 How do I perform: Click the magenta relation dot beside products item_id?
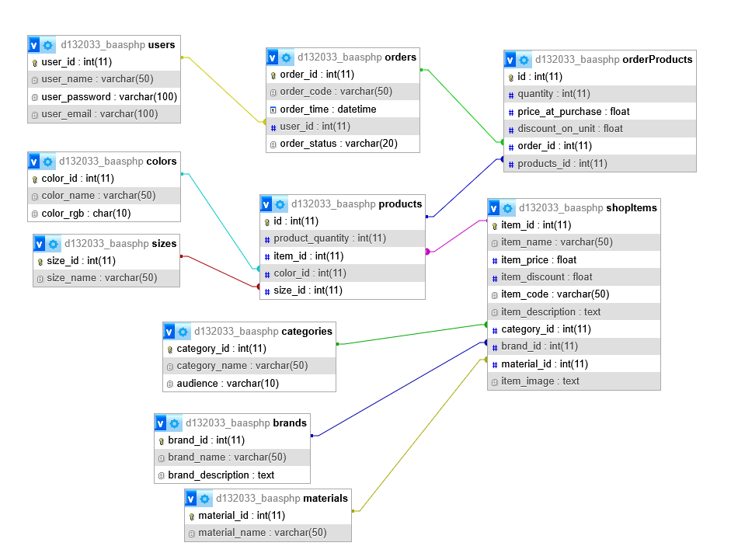point(427,252)
